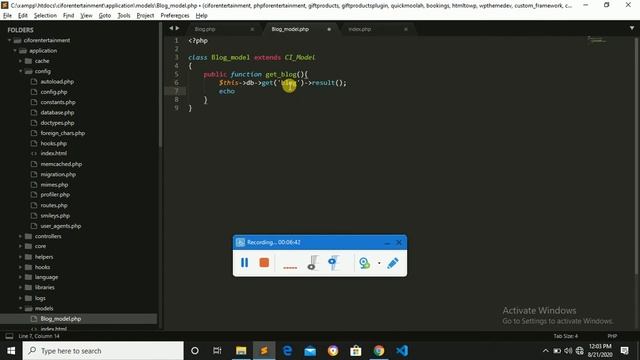The image size is (640, 360).
Task: Close the index.php tab
Action: [x=406, y=29]
